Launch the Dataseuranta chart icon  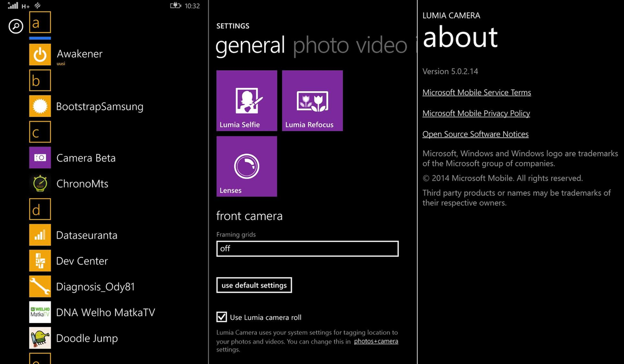pyautogui.click(x=40, y=235)
